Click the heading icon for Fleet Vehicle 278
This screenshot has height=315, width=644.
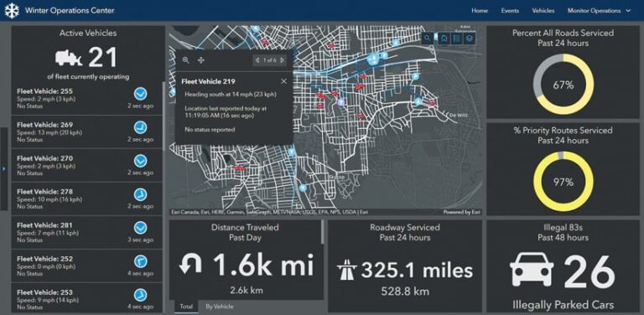[x=141, y=194]
